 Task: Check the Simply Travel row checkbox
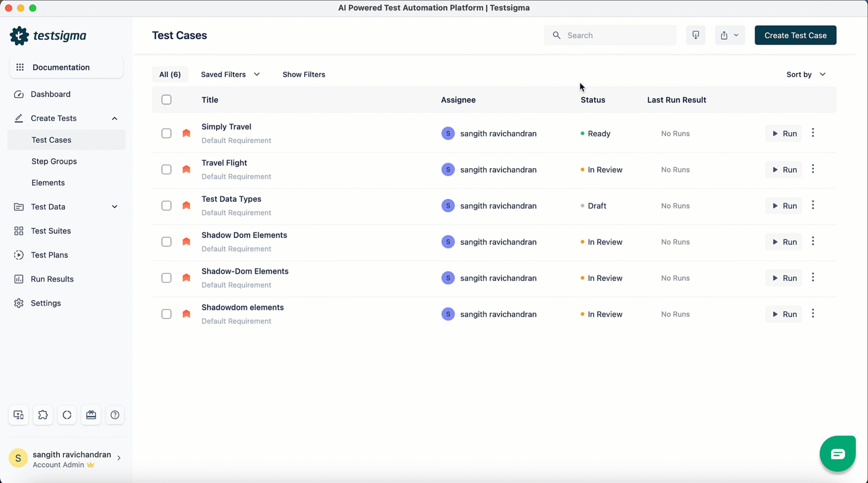pos(166,133)
